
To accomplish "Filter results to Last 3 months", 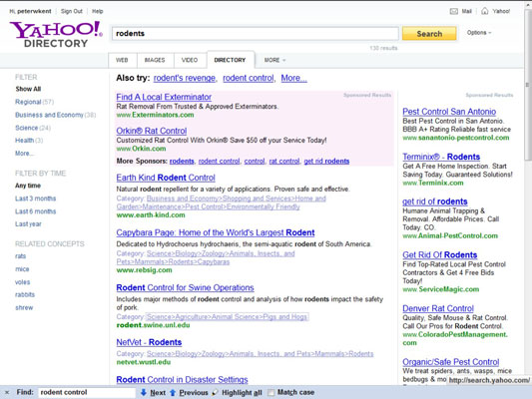I will coord(35,199).
